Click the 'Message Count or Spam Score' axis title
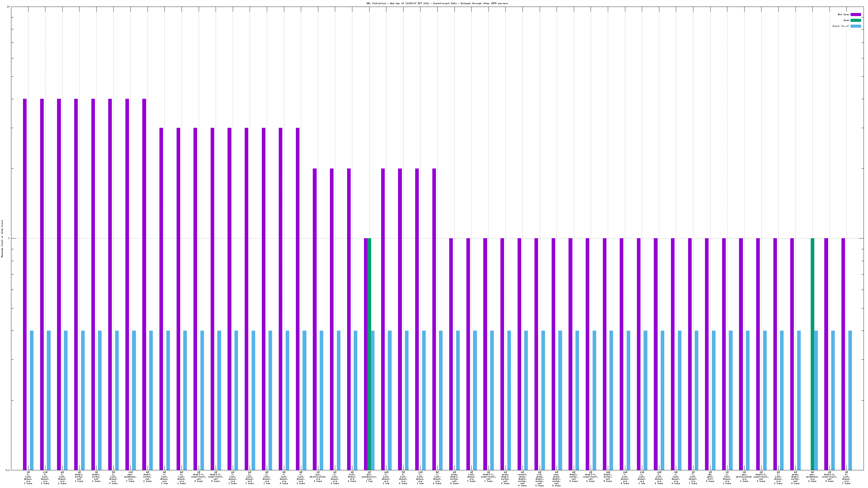This screenshot has height=488, width=868. [x=2, y=238]
